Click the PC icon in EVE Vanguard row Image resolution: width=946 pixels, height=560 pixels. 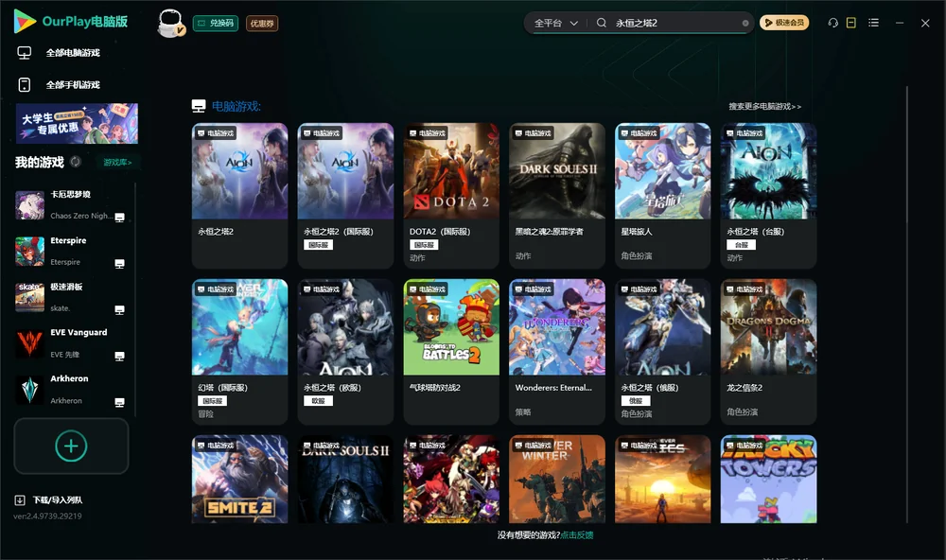(x=119, y=356)
